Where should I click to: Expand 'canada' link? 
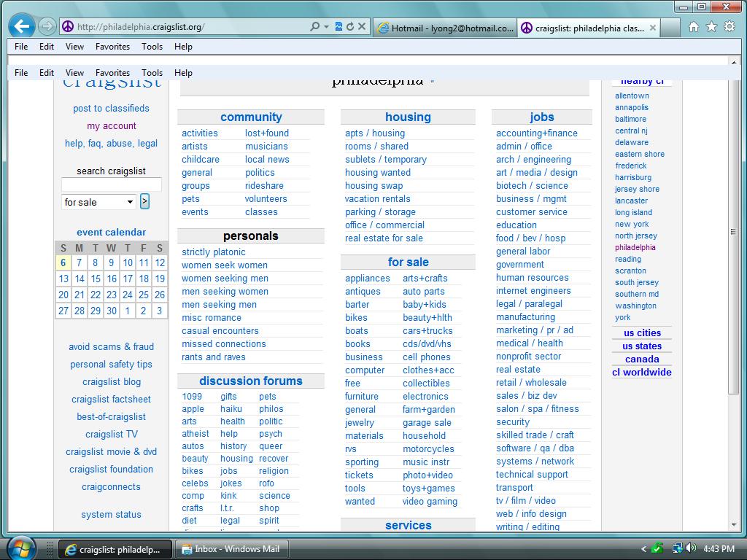point(642,359)
